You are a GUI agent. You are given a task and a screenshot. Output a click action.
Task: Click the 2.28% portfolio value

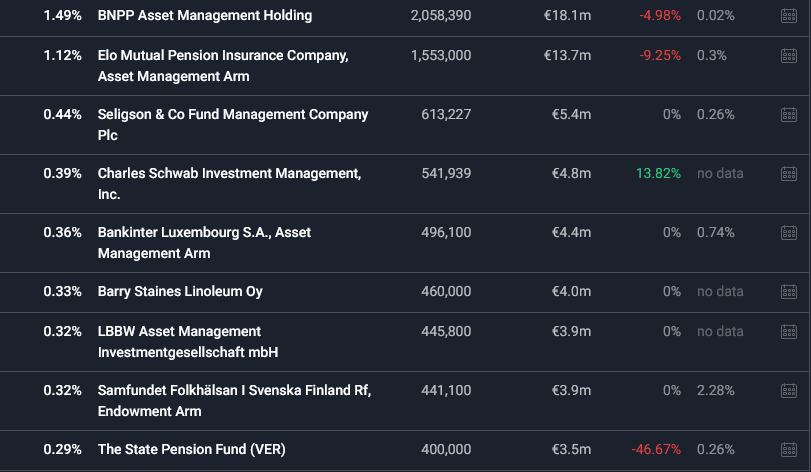[716, 390]
